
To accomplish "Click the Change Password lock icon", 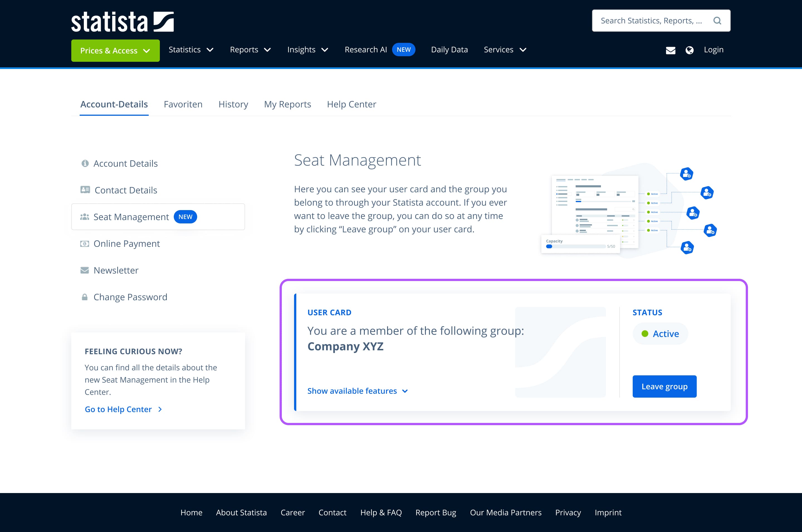I will click(x=85, y=297).
